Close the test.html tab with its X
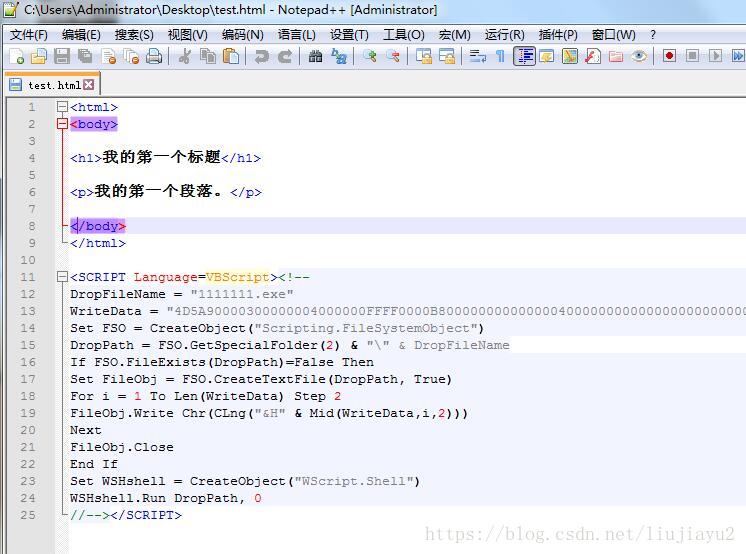Image resolution: width=746 pixels, height=554 pixels. point(88,85)
